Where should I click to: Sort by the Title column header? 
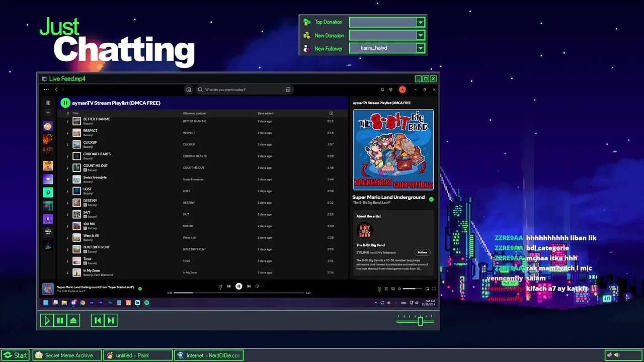[75, 113]
